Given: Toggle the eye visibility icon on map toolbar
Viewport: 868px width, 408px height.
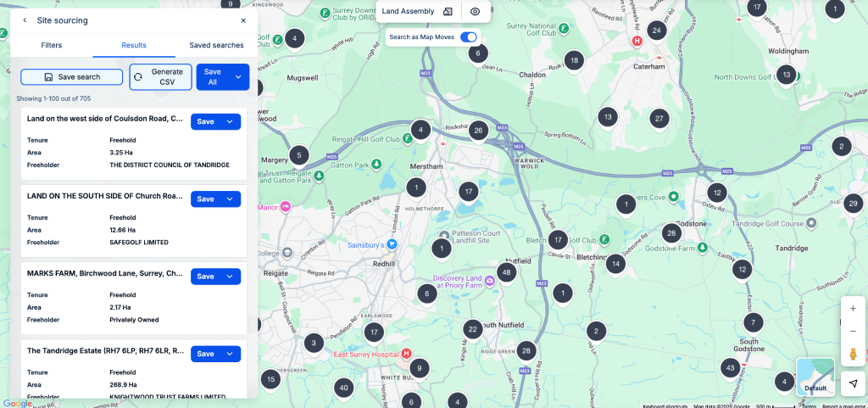Looking at the screenshot, I should point(476,12).
